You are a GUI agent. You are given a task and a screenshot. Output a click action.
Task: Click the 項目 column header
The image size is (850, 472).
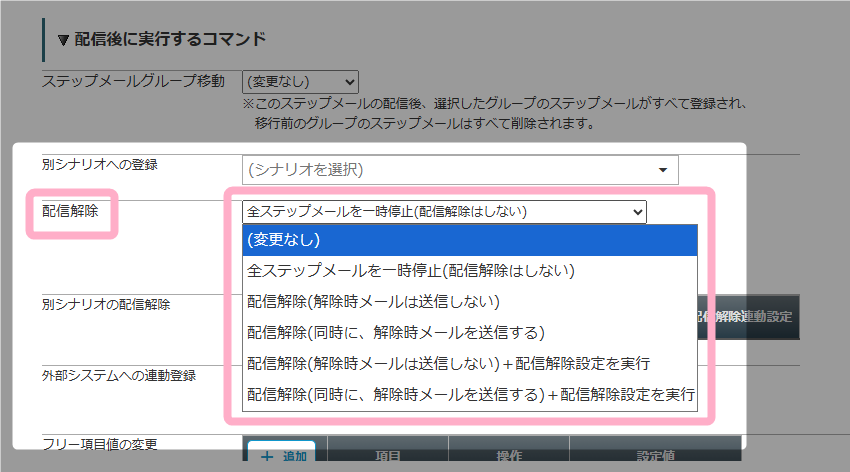387,455
